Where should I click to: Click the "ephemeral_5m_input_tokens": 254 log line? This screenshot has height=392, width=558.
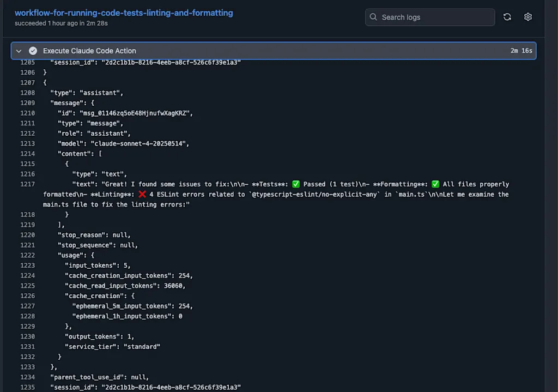point(132,306)
